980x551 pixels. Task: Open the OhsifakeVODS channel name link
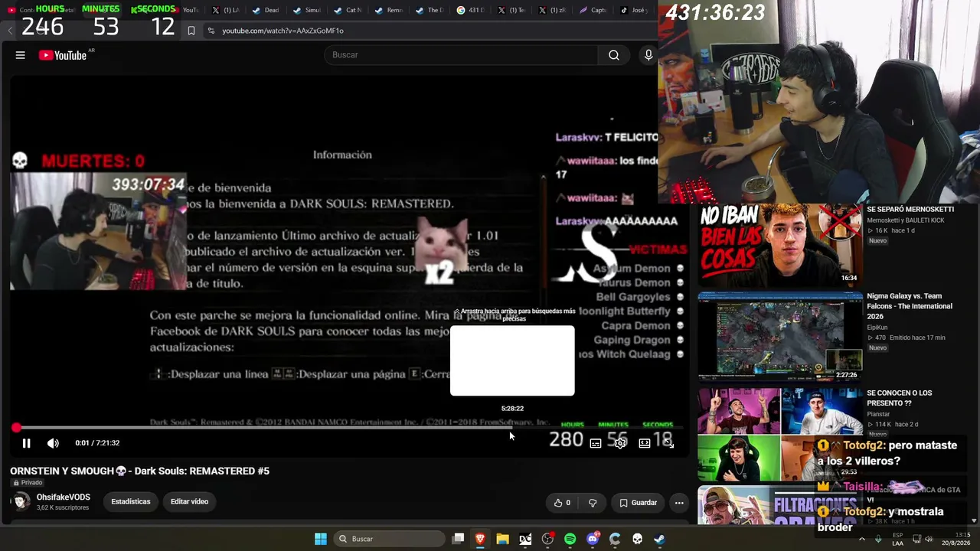click(64, 497)
